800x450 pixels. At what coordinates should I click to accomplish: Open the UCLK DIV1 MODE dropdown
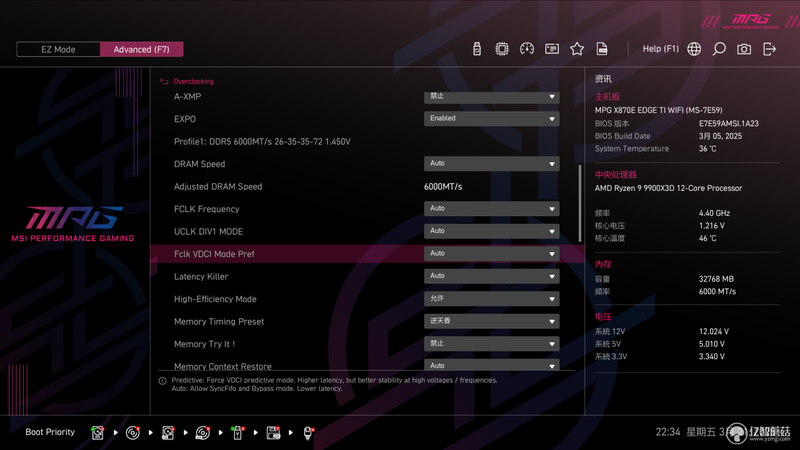tap(491, 231)
